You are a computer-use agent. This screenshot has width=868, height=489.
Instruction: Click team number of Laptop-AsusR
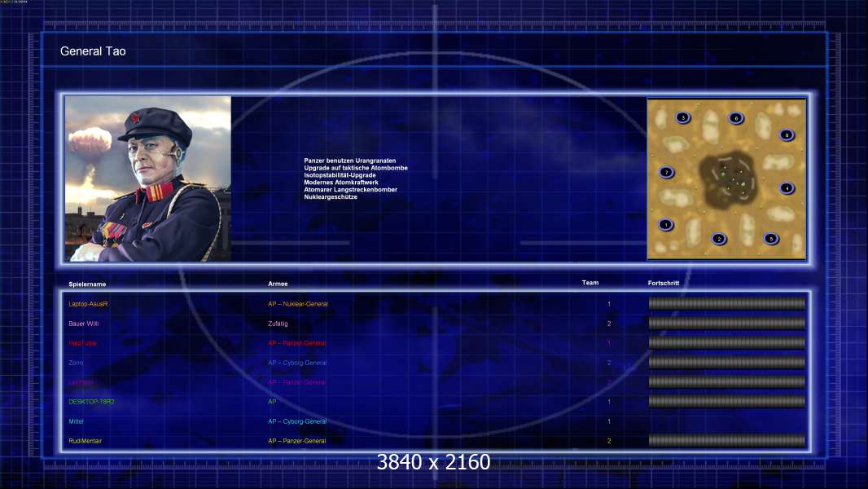click(x=609, y=304)
